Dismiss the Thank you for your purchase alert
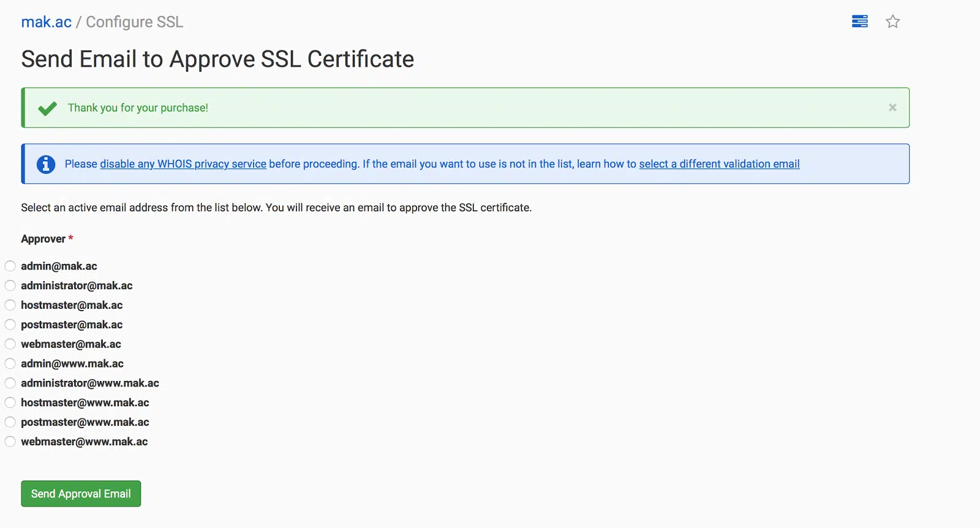Image resolution: width=980 pixels, height=528 pixels. 892,107
